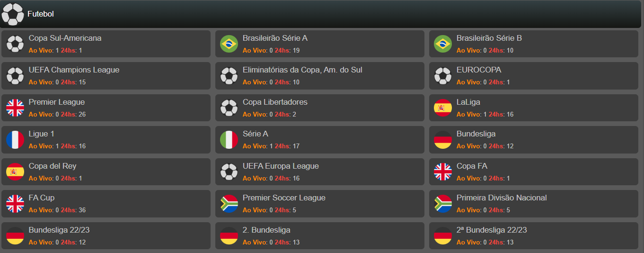Open the Copa del Rey competition
The image size is (644, 253).
tap(106, 172)
